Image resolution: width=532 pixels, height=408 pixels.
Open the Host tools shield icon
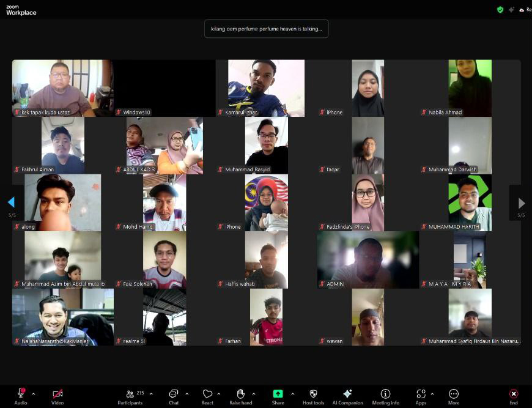pyautogui.click(x=313, y=395)
